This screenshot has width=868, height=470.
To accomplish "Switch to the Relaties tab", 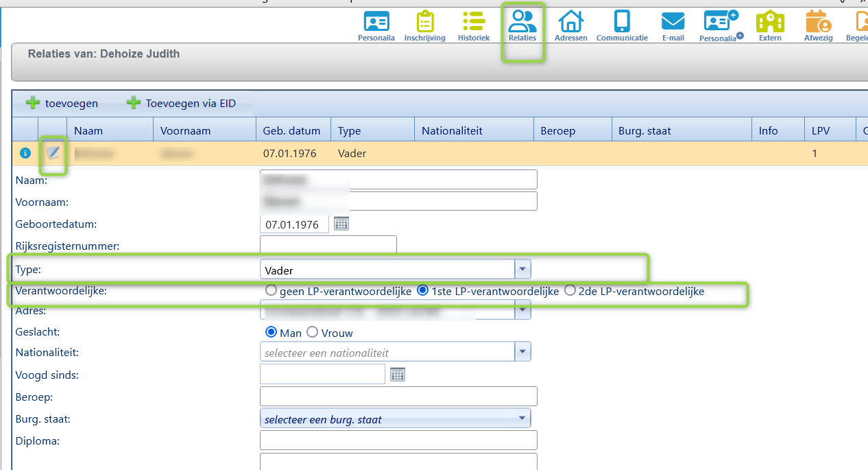I will click(x=522, y=26).
